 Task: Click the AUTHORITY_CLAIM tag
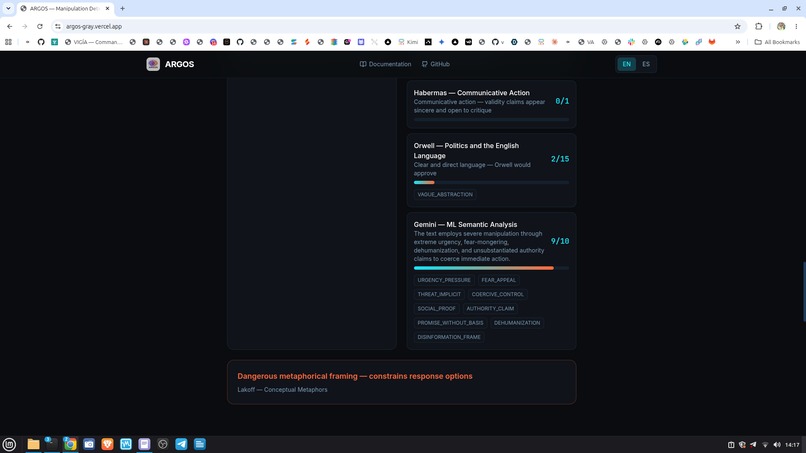[490, 309]
